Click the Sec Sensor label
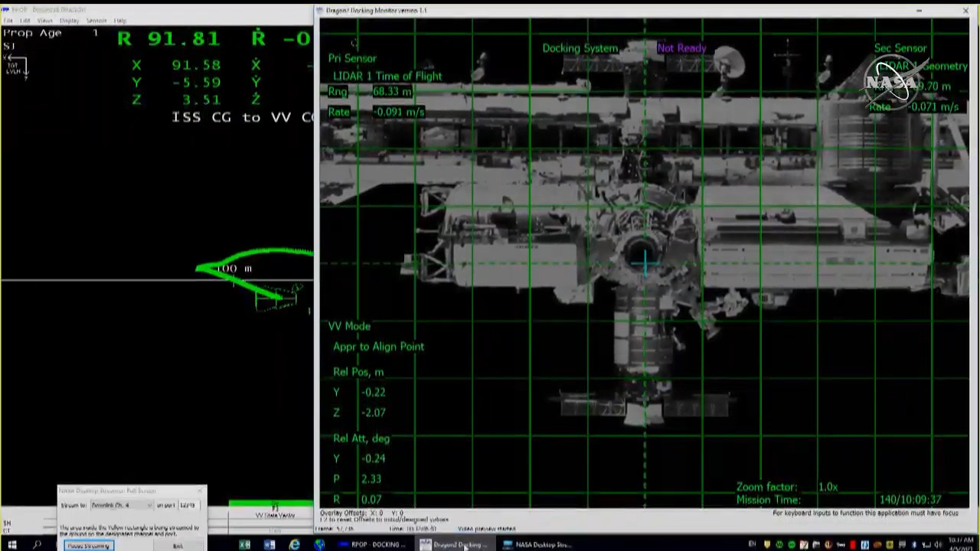 (900, 48)
